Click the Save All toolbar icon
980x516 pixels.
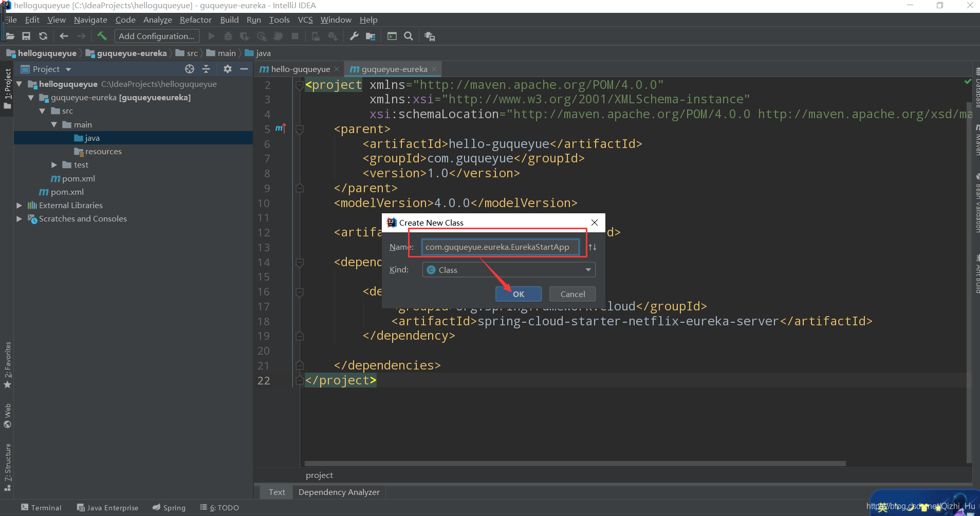26,36
